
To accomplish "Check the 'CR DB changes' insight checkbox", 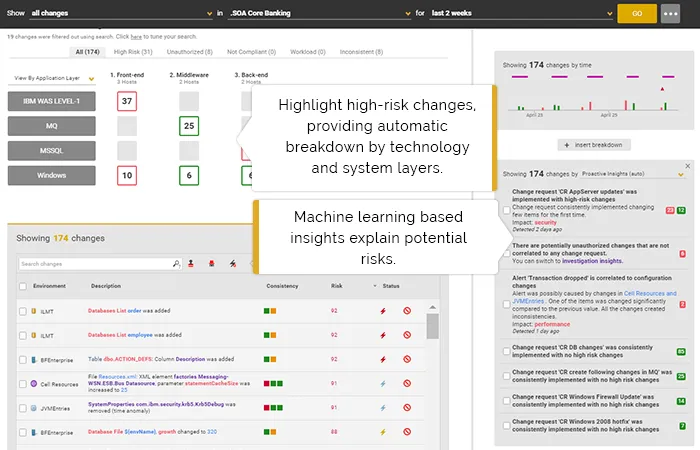I will click(x=506, y=351).
